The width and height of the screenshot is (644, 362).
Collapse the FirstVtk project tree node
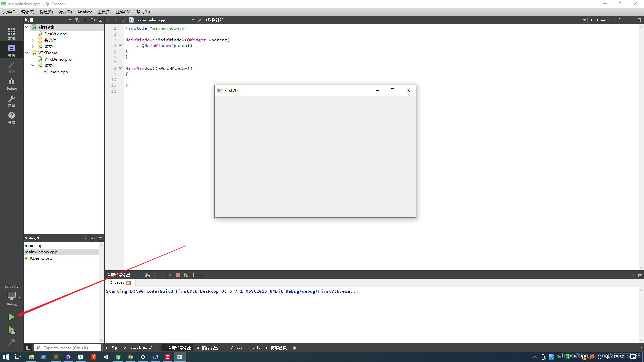pos(27,27)
